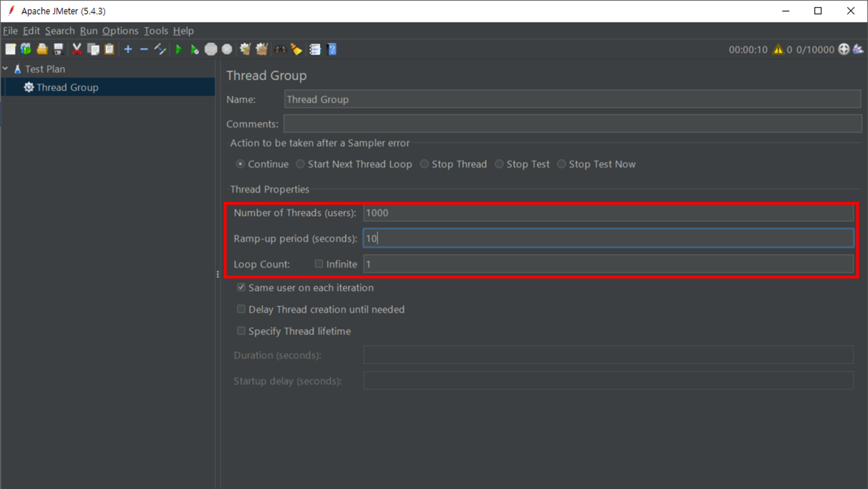Click the yellow warning log icon
The width and height of the screenshot is (868, 489).
click(x=778, y=49)
